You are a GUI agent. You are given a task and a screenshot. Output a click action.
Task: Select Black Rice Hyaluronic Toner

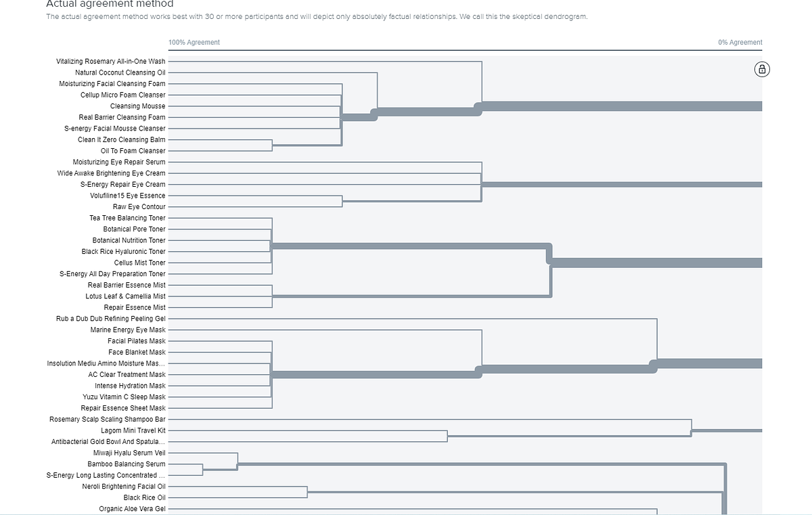pyautogui.click(x=123, y=251)
